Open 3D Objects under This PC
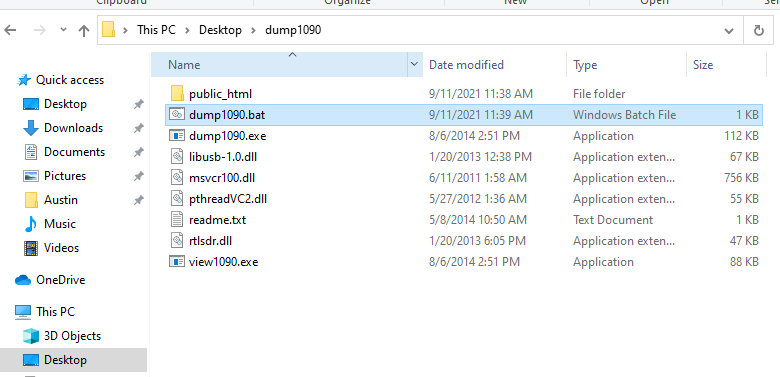Screen dimensions: 780x377 click(x=72, y=336)
